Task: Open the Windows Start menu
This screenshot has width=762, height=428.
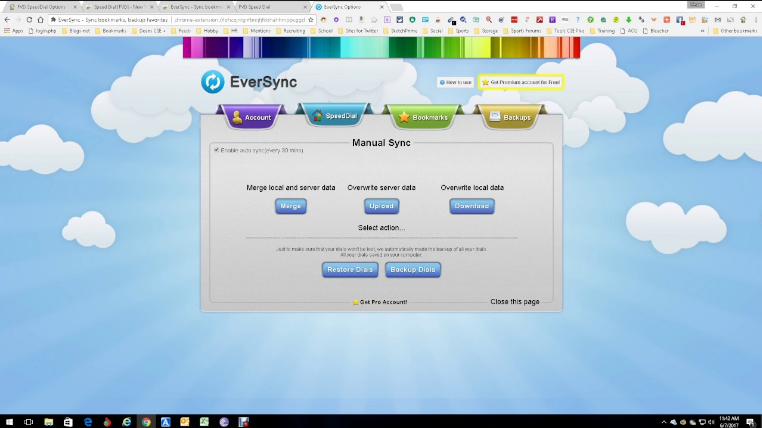Action: point(9,422)
